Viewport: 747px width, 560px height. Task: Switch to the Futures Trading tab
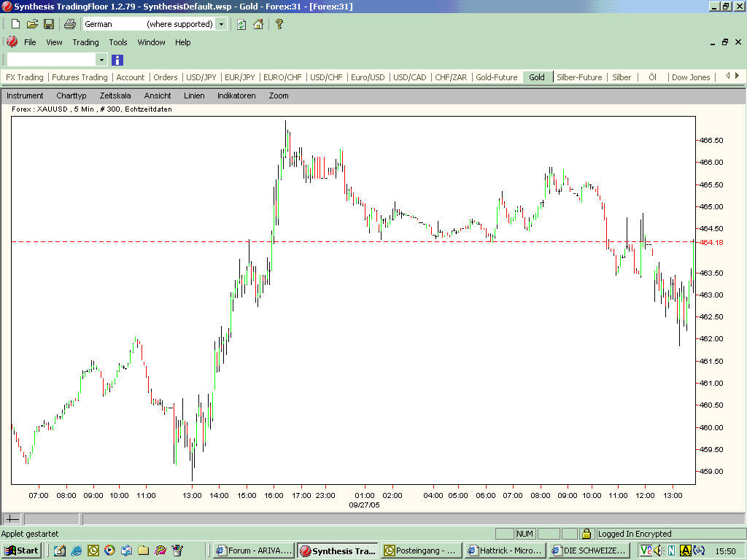(x=80, y=77)
